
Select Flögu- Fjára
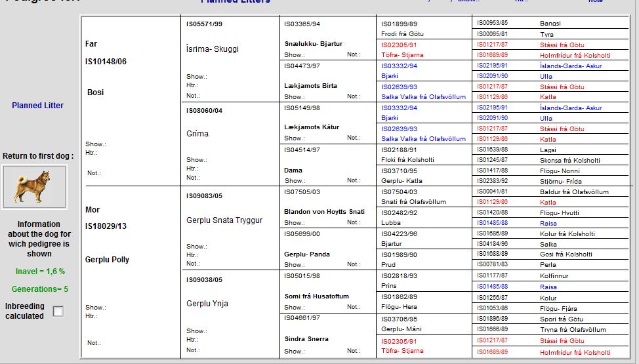558,308
